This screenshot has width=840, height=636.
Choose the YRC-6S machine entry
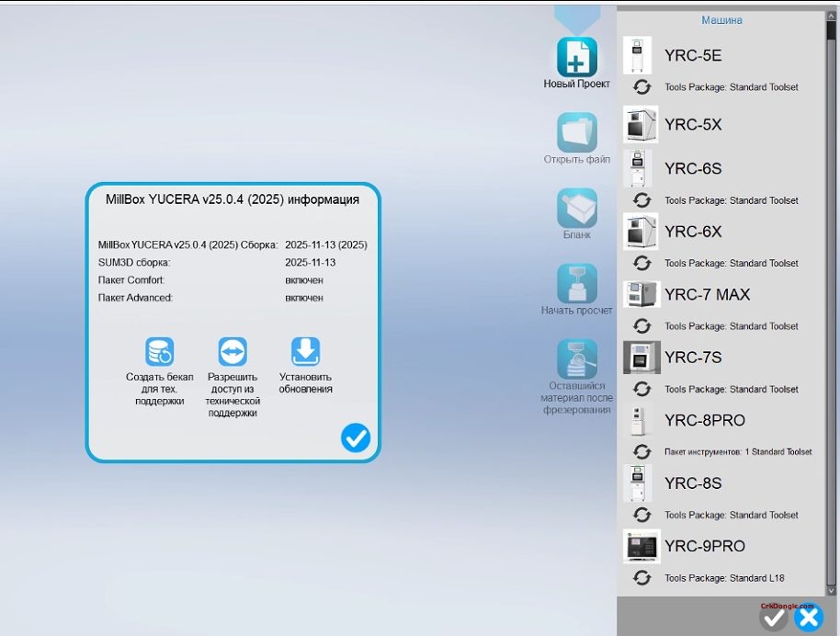tap(693, 169)
